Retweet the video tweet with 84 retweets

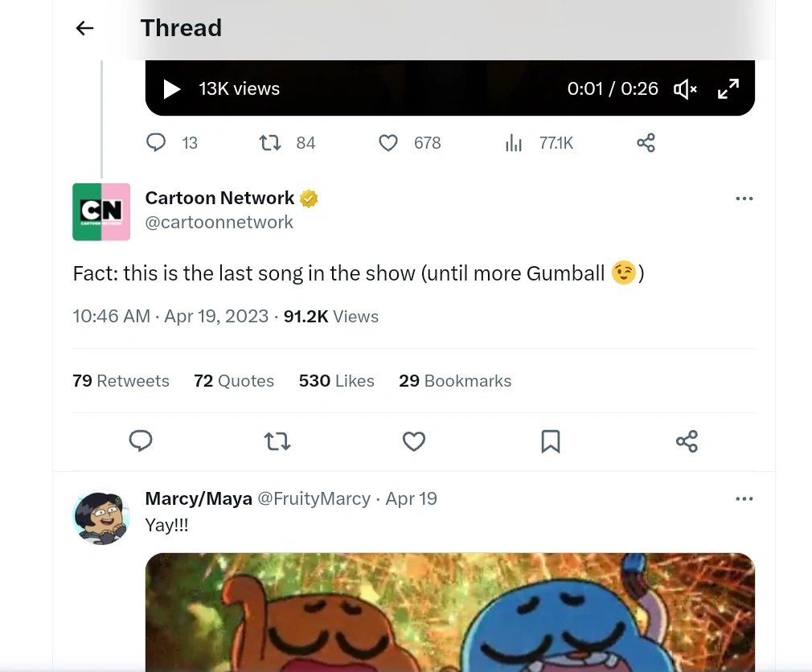coord(270,143)
